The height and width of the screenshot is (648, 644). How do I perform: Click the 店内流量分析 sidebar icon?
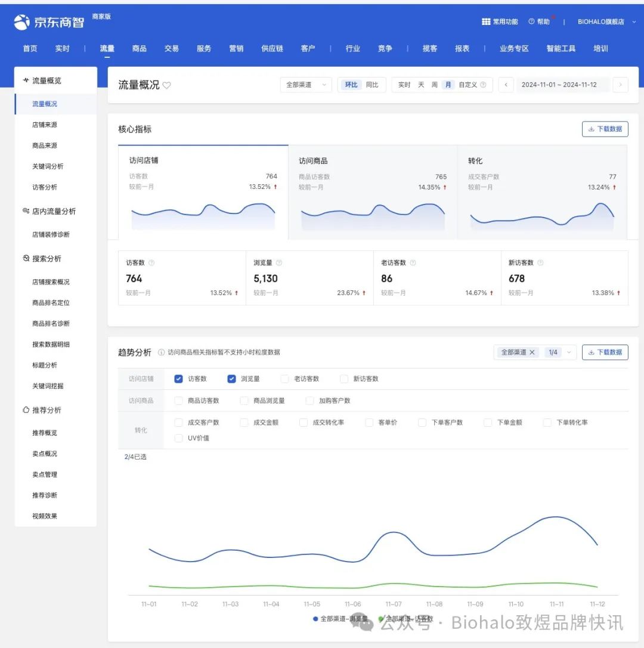coord(26,211)
